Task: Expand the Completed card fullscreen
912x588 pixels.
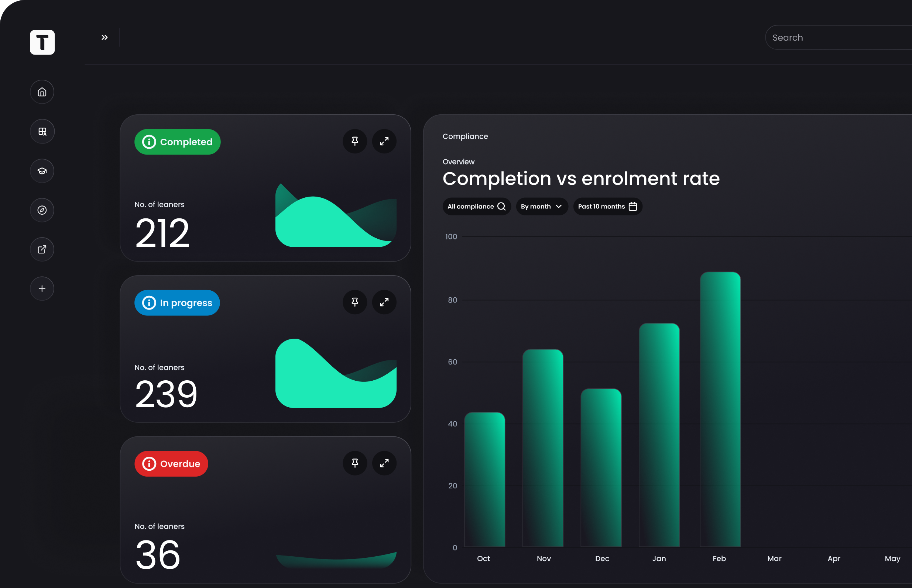Action: coord(384,141)
